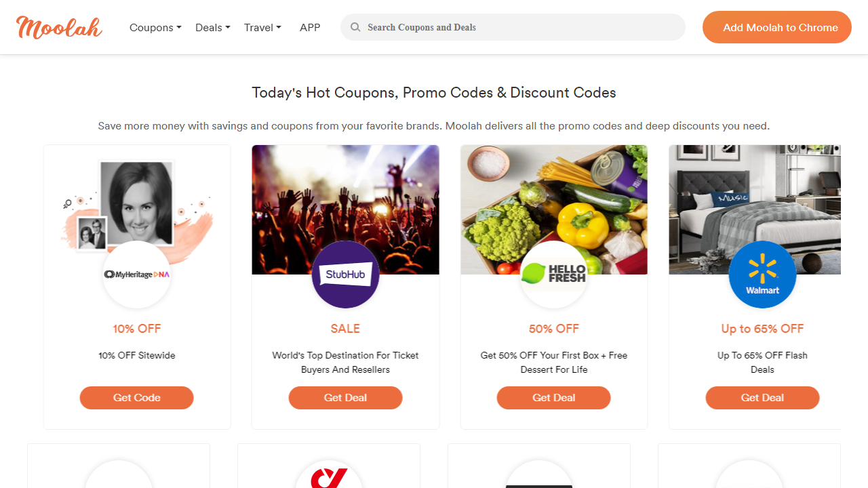Click the Moolah logo
The height and width of the screenshot is (488, 868).
[59, 27]
